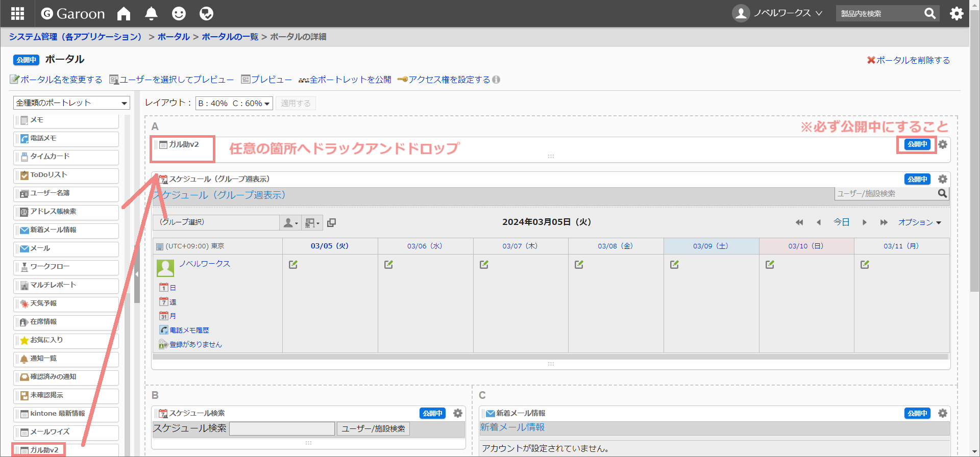This screenshot has width=980, height=457.
Task: Go to next day arrow
Action: click(864, 222)
